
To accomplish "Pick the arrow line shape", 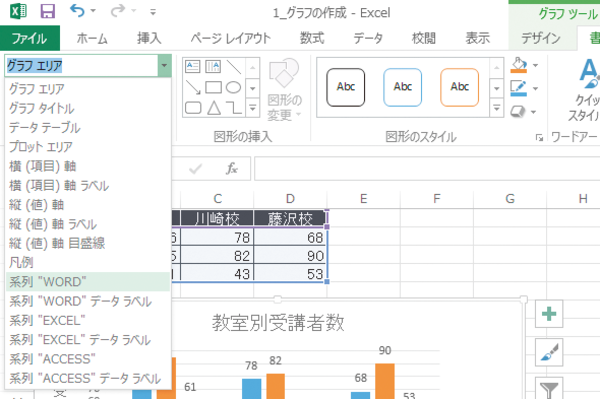I will click(x=192, y=87).
